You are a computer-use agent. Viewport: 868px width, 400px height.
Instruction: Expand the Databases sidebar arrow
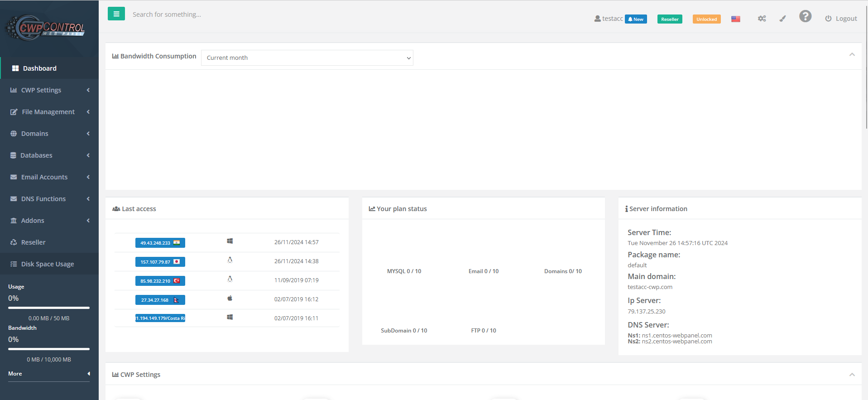[x=88, y=155]
